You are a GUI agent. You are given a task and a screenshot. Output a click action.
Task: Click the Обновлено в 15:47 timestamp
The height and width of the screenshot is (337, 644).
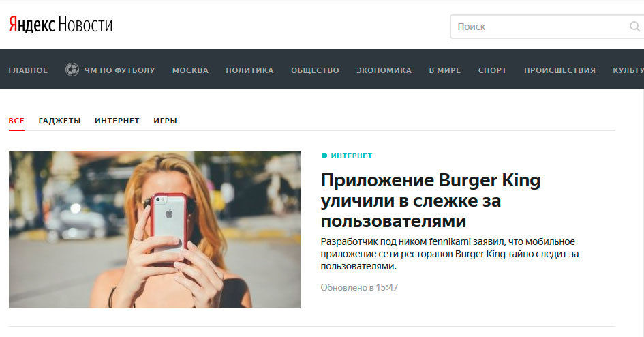tap(359, 287)
